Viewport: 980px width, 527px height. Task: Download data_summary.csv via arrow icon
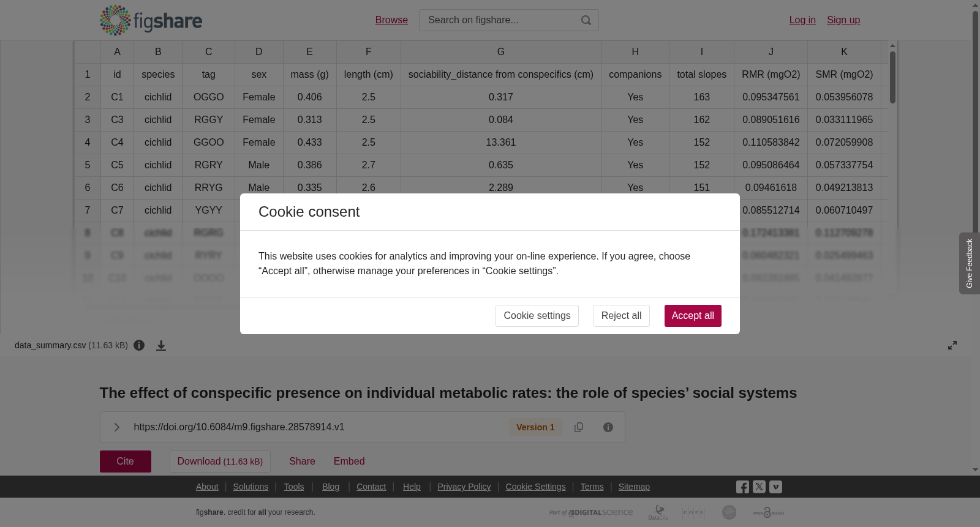(x=161, y=345)
